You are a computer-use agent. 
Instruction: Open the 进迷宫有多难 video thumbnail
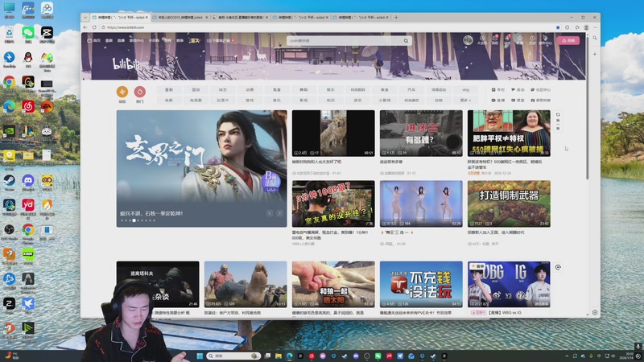pyautogui.click(x=421, y=133)
